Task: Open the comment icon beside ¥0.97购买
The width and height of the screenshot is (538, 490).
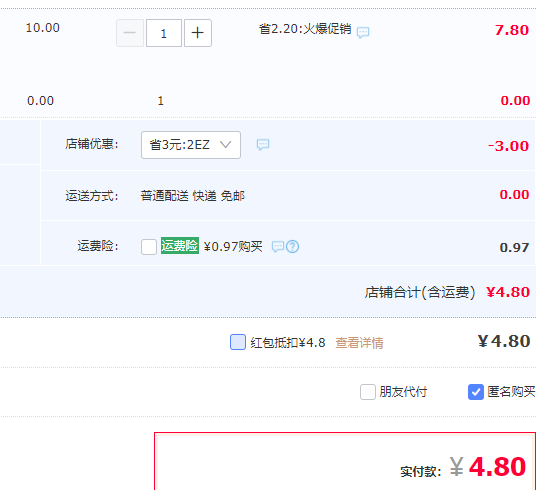Action: [278, 246]
